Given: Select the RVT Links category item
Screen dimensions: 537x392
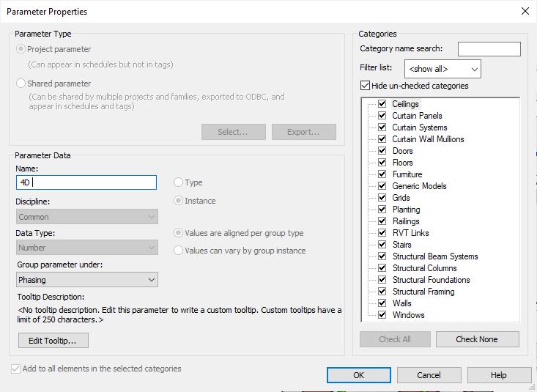Looking at the screenshot, I should click(410, 233).
